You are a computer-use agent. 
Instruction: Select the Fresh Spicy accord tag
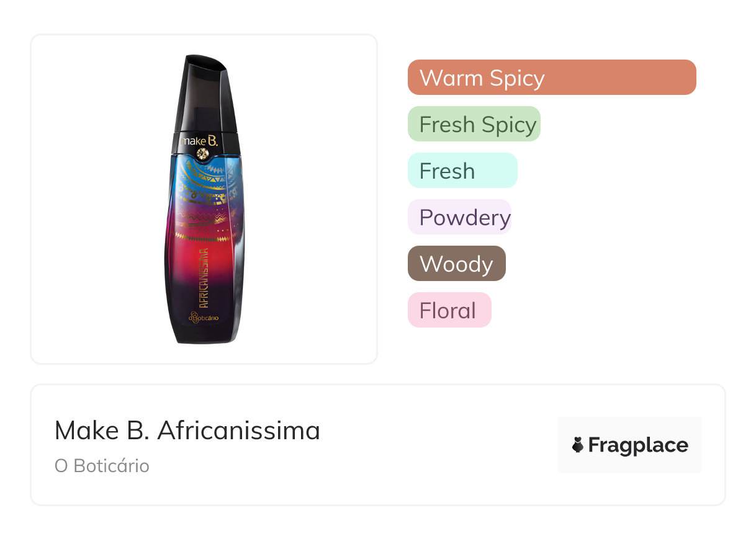coord(474,124)
